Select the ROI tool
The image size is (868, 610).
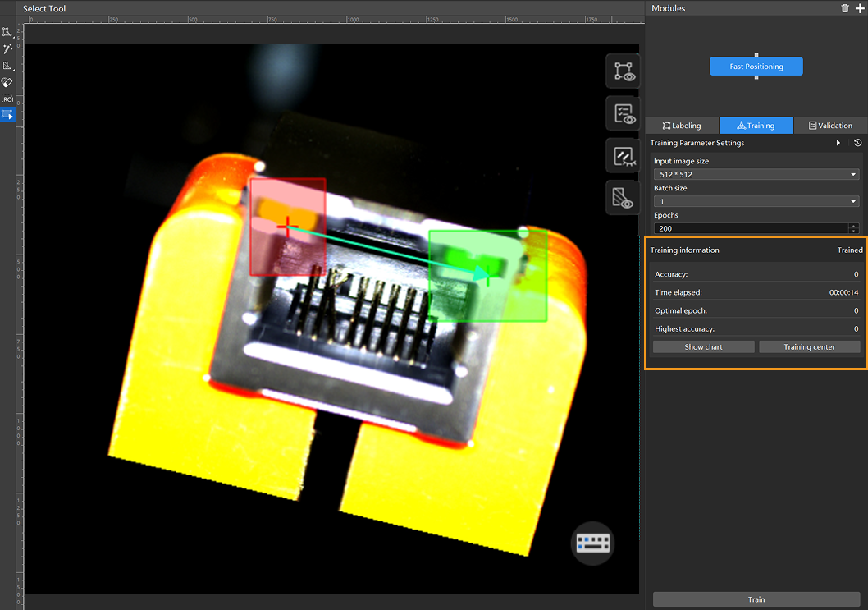point(7,99)
